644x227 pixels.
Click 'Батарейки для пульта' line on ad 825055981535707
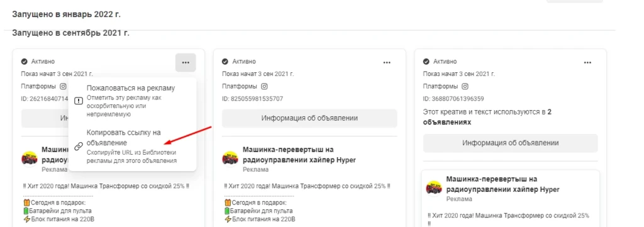coord(258,211)
